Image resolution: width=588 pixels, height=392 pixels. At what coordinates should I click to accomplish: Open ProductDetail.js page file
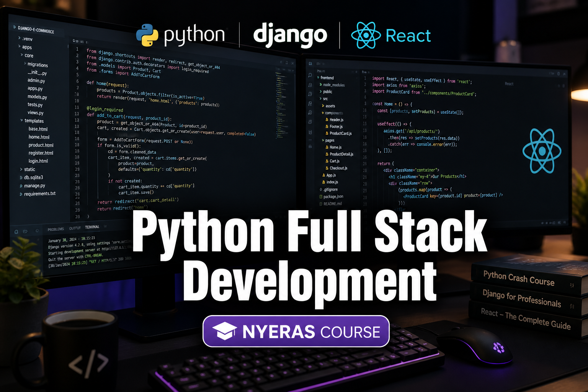coord(341,154)
